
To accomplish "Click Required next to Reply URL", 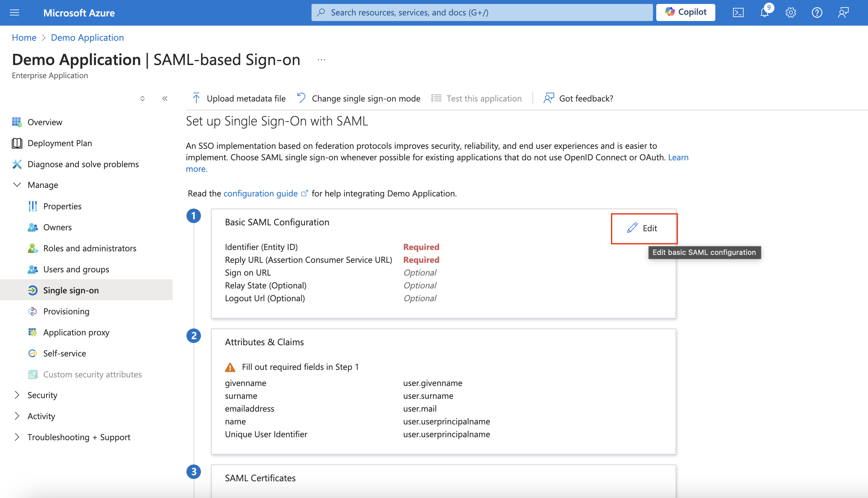I will point(421,260).
